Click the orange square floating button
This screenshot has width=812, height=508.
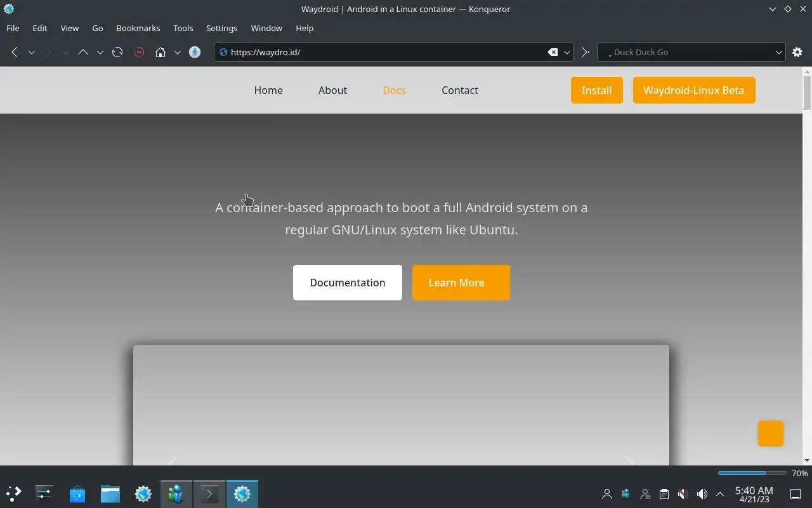point(771,434)
